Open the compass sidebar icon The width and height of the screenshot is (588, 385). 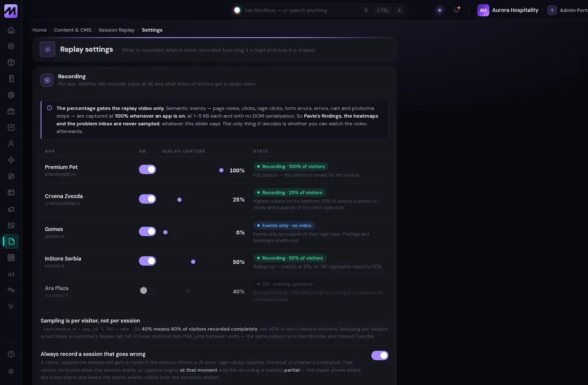[x=11, y=176]
